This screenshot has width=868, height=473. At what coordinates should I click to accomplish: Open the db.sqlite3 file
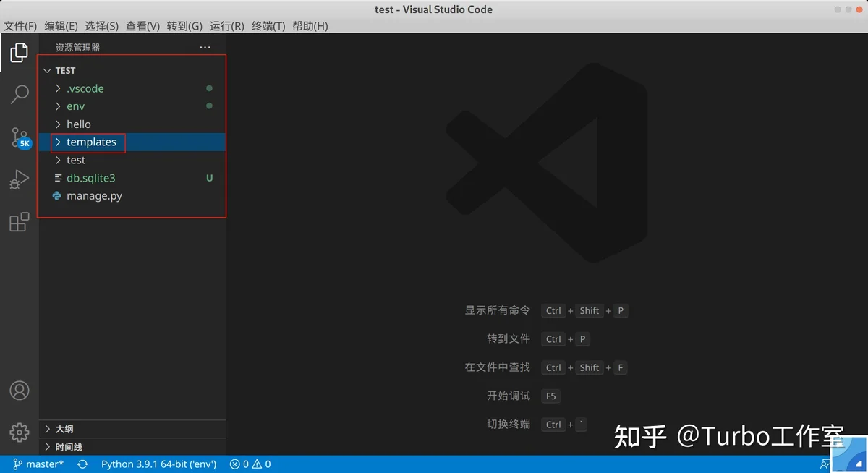[91, 178]
